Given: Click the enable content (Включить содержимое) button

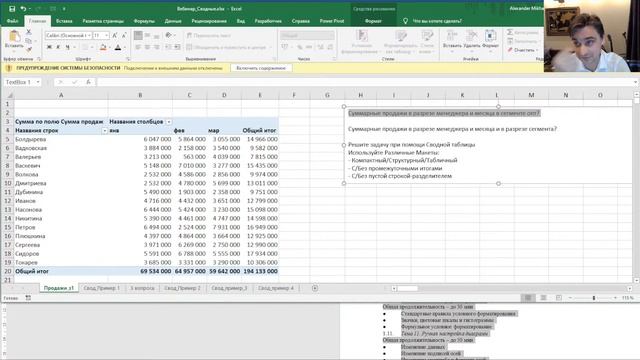Looking at the screenshot, I should pyautogui.click(x=261, y=68).
